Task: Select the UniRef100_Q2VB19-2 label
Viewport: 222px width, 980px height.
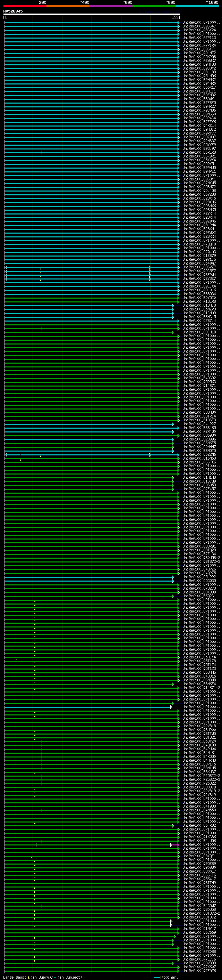Action: pos(201,791)
